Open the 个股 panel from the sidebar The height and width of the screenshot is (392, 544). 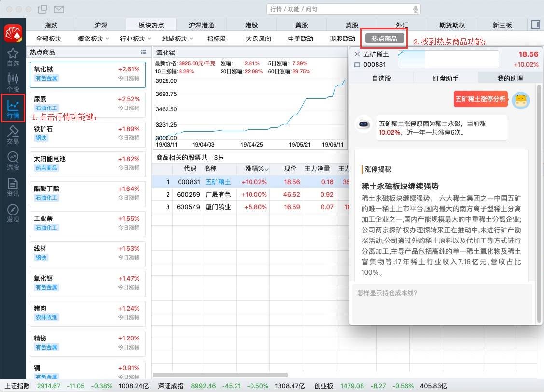(x=13, y=81)
